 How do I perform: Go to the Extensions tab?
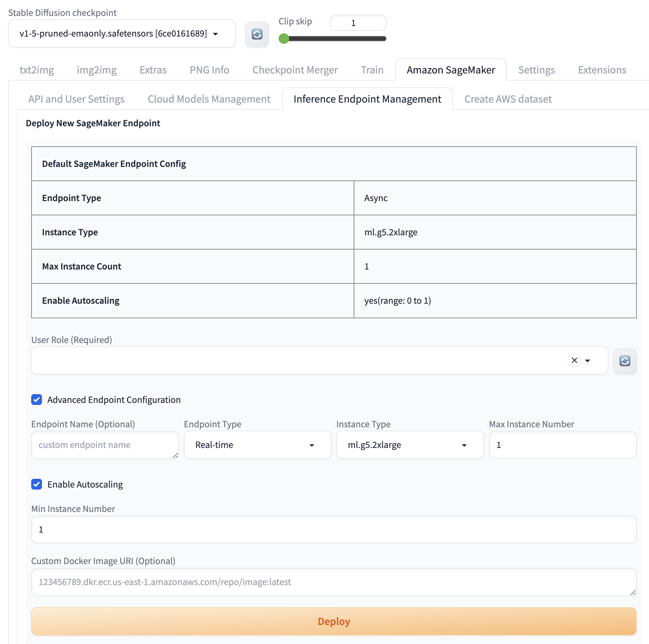point(602,70)
